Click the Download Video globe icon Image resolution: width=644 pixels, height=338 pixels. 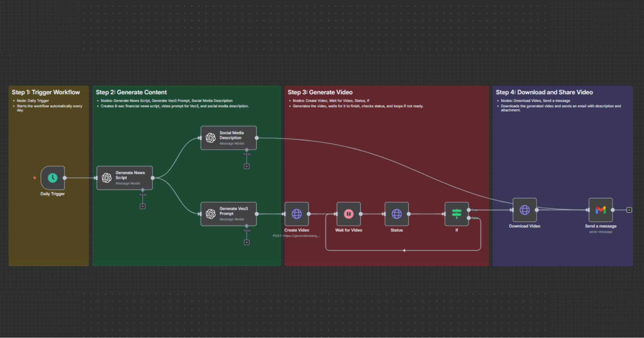click(x=524, y=210)
